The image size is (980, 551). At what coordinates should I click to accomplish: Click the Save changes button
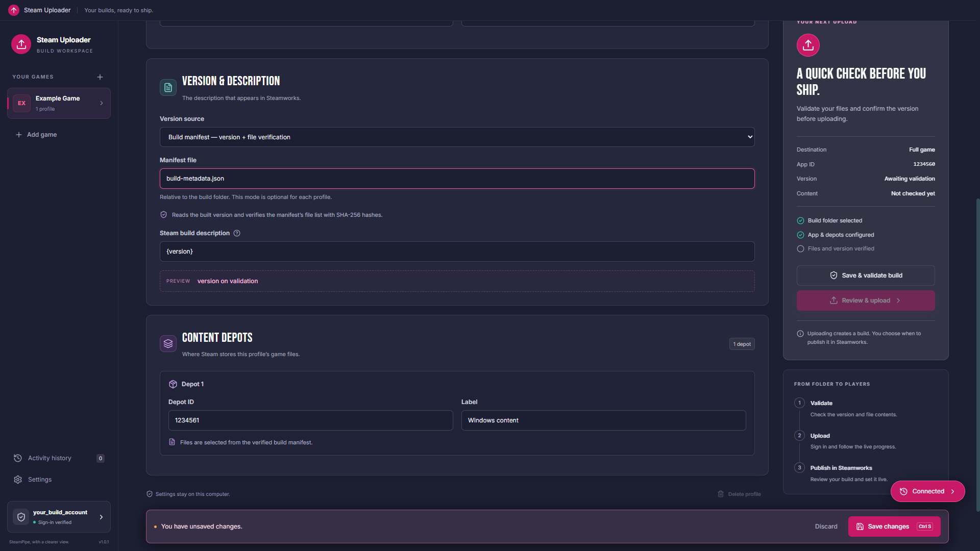(894, 527)
